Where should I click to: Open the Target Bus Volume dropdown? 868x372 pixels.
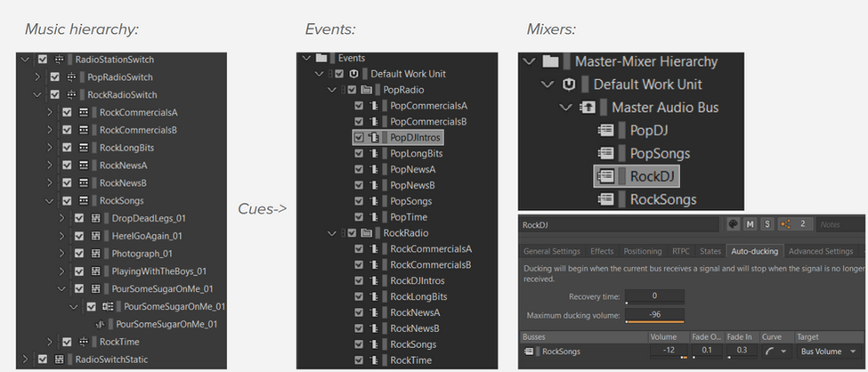point(829,352)
